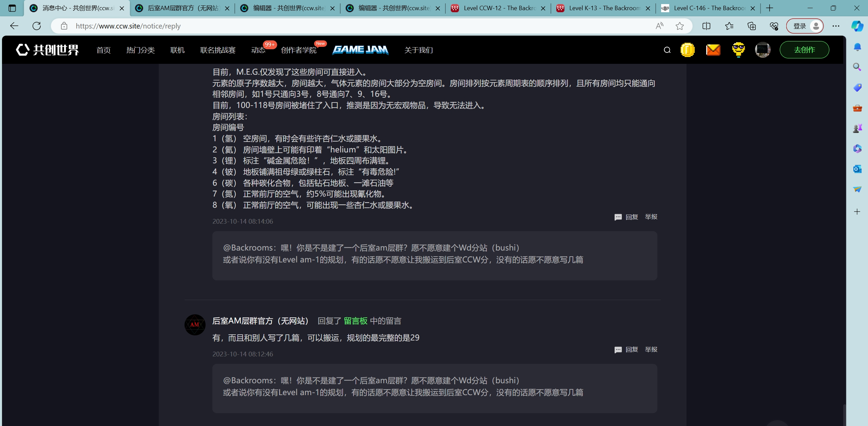
Task: Switch to the Level C-146 tab
Action: click(x=708, y=8)
